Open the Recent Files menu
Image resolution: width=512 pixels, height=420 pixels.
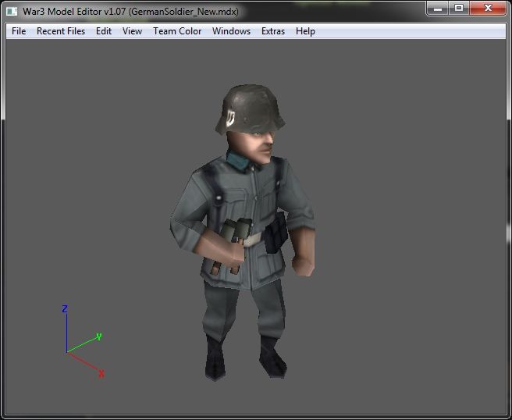click(61, 31)
